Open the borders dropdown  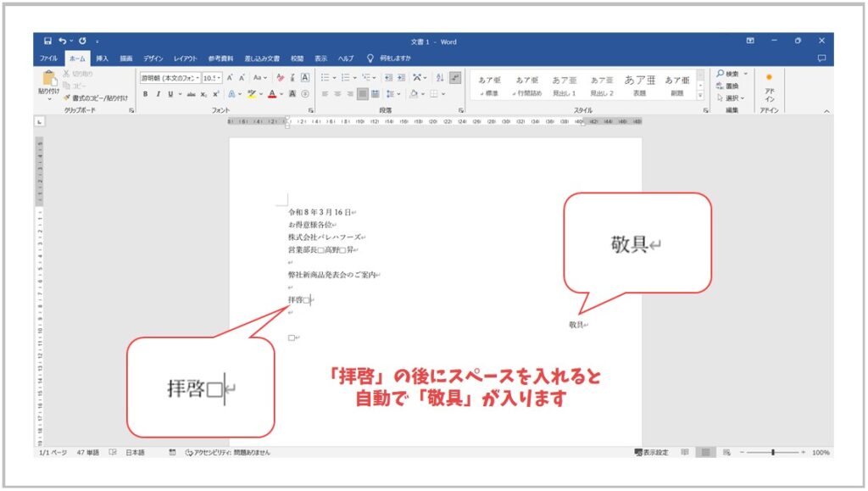click(443, 94)
